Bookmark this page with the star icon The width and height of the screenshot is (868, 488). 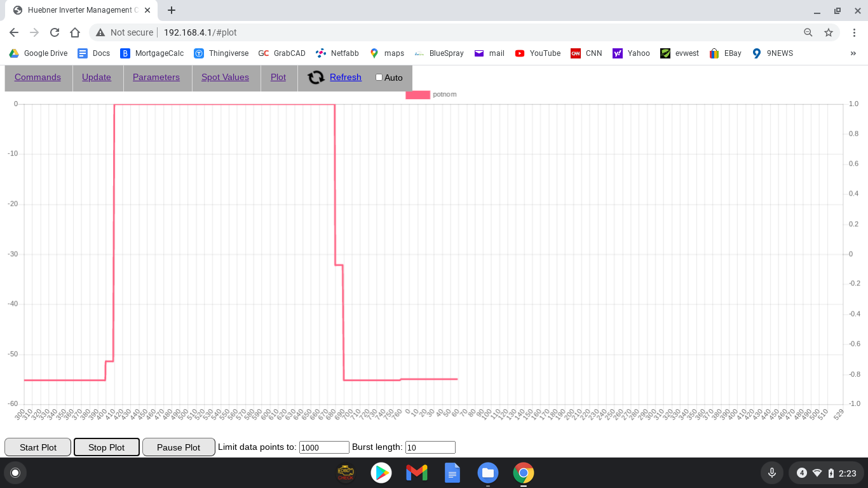pyautogui.click(x=829, y=32)
